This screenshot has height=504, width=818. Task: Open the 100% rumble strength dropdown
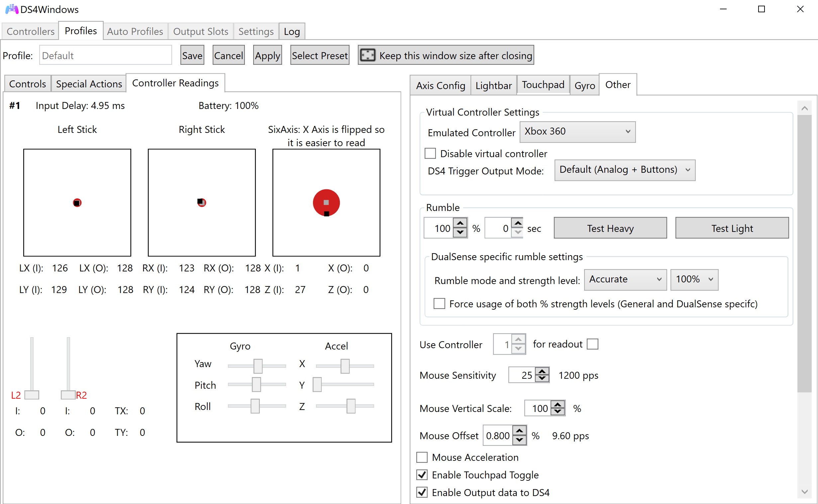click(695, 280)
